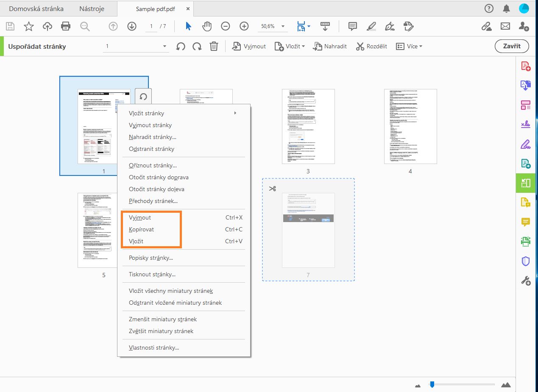Open the comment note tool
Image resolution: width=538 pixels, height=392 pixels.
[352, 26]
